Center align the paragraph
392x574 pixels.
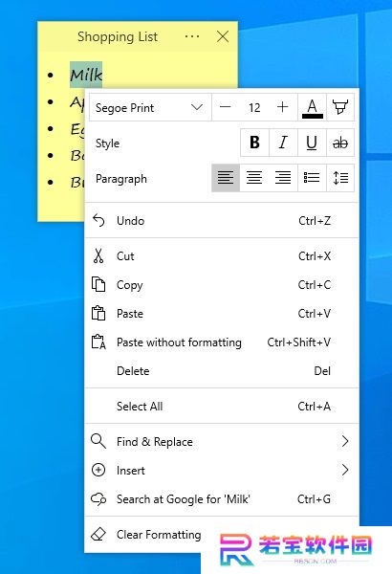254,178
